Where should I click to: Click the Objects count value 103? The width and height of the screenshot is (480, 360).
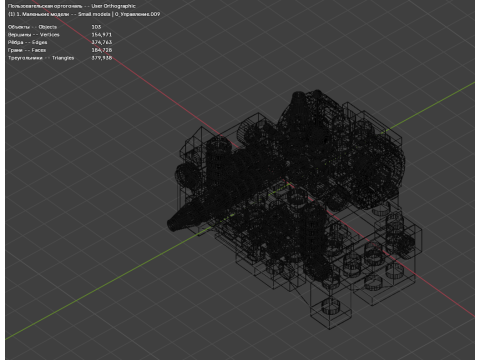(96, 27)
